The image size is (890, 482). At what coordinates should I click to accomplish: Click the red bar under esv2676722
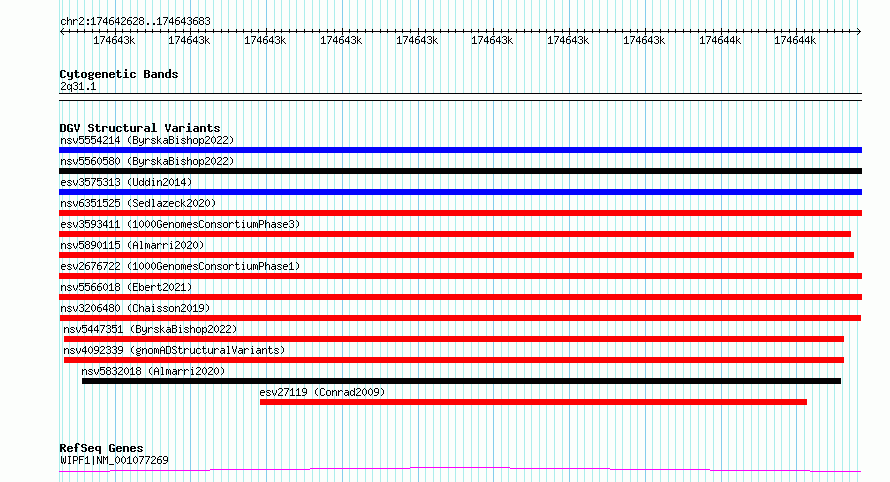coord(460,276)
